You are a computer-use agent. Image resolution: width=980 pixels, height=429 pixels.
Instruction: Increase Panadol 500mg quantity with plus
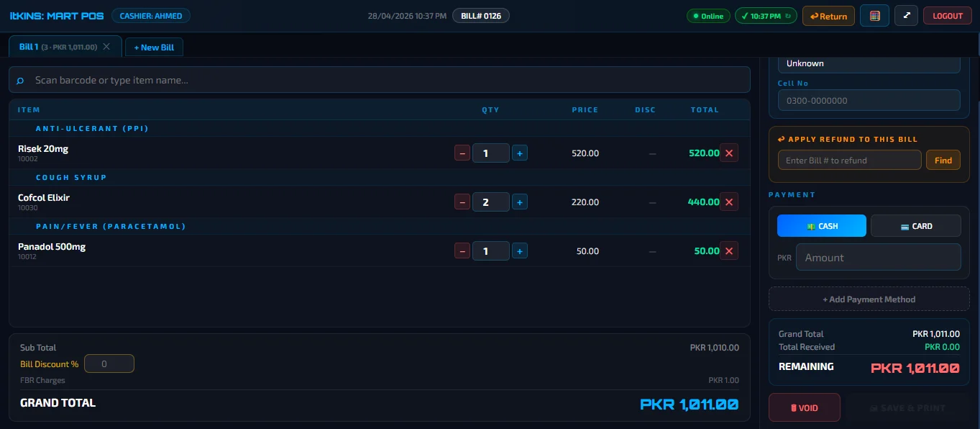(x=520, y=251)
